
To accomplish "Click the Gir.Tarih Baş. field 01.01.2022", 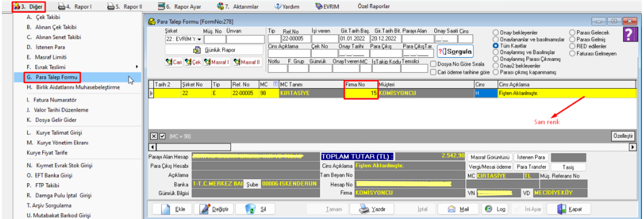I will [x=354, y=39].
